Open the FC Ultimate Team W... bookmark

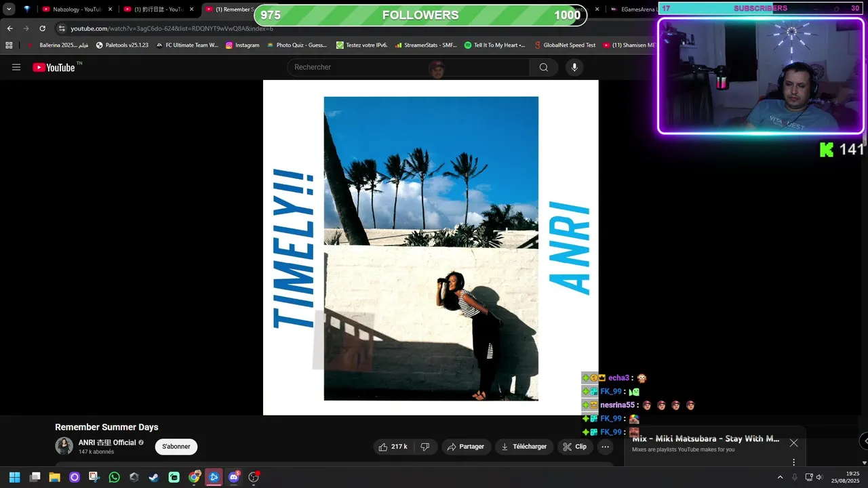187,45
